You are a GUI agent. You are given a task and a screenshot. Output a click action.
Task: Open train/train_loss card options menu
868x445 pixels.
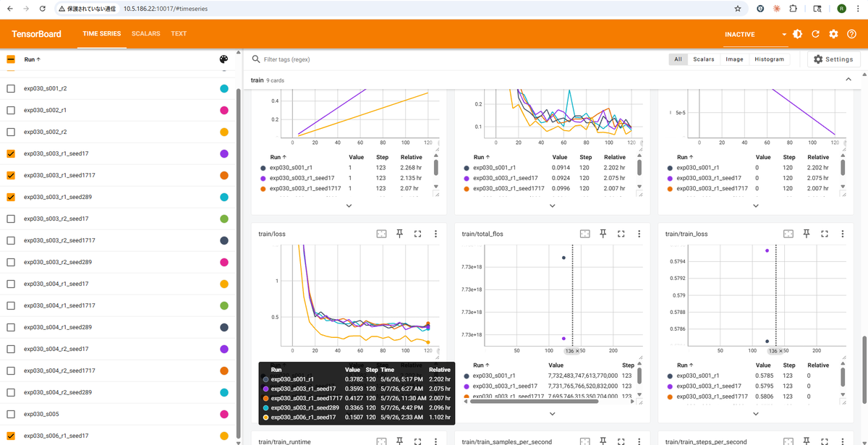point(843,234)
